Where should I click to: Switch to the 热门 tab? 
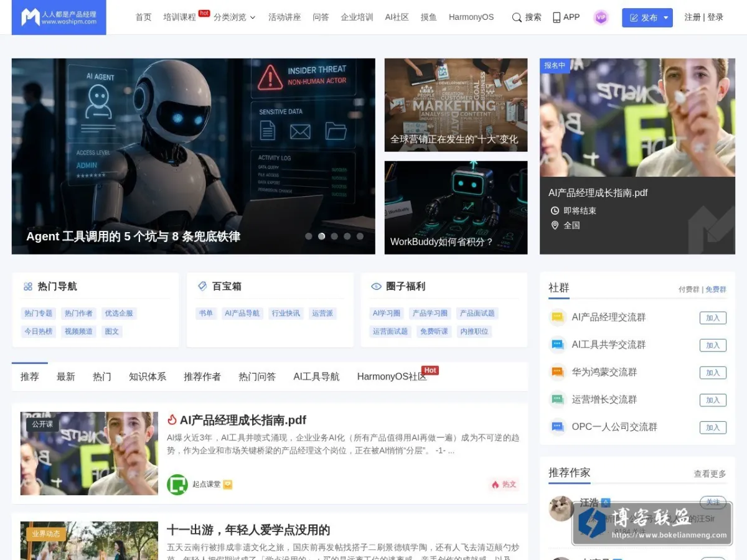(102, 376)
